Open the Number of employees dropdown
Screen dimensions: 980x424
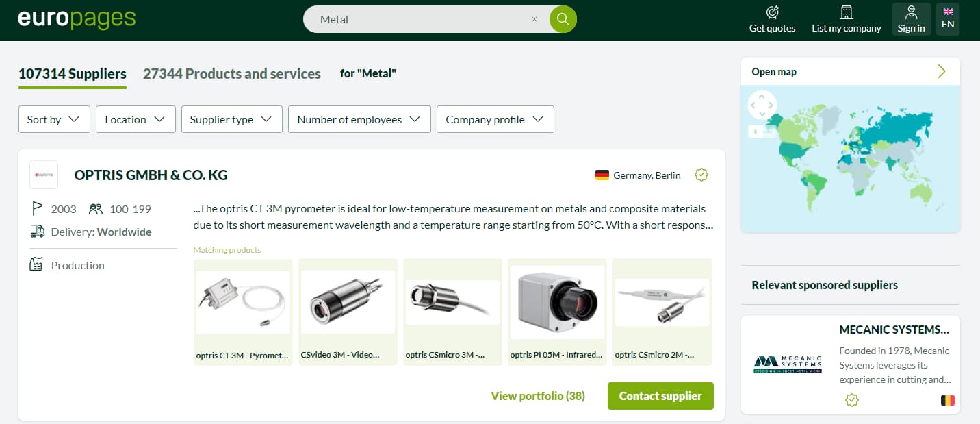[359, 119]
